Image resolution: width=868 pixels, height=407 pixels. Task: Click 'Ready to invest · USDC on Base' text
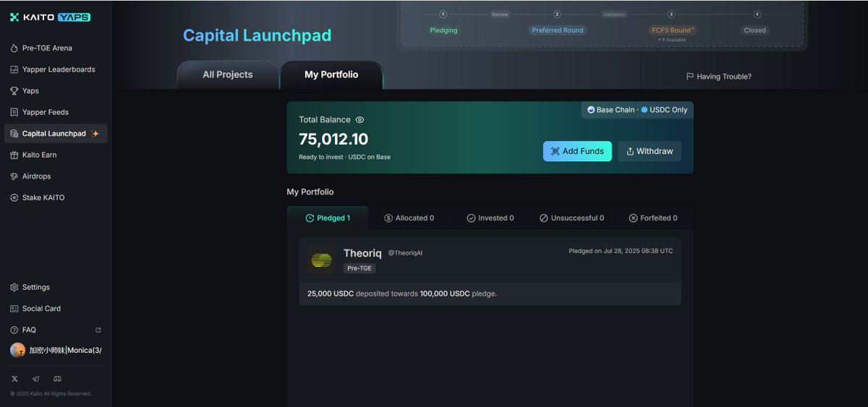click(344, 157)
